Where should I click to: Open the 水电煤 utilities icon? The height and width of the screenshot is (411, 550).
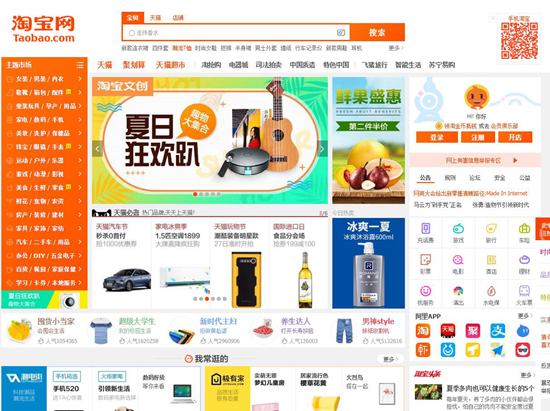point(491,295)
